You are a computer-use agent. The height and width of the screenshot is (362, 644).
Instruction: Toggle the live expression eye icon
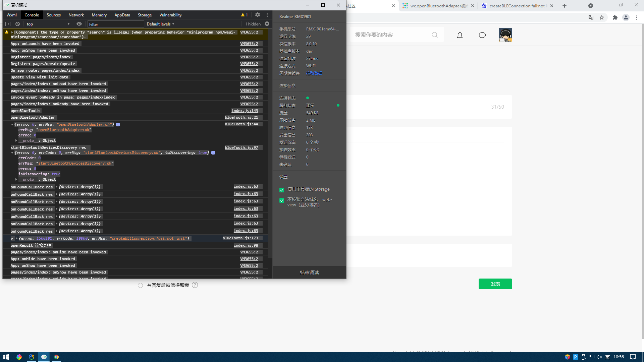(79, 24)
